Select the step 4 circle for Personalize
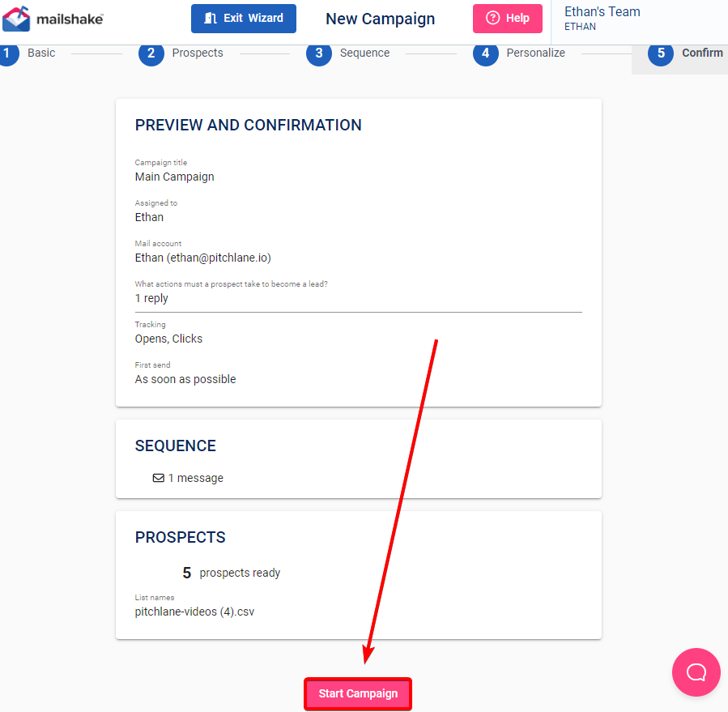 click(486, 53)
